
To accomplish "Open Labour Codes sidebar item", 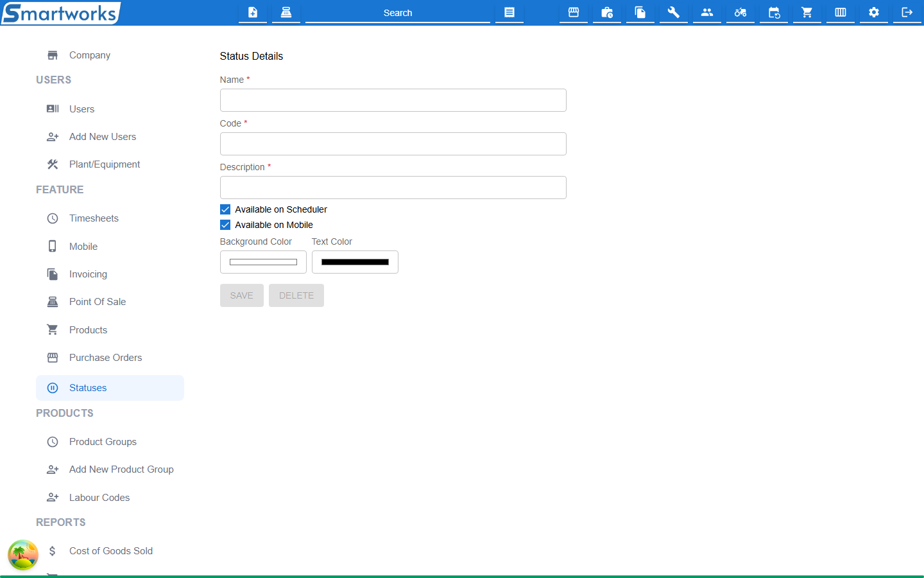I will [110, 498].
